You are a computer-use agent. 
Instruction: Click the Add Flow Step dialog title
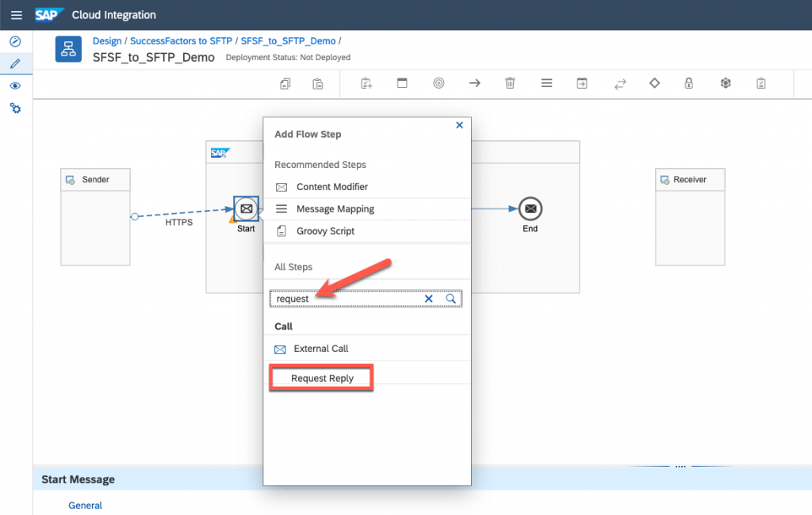tap(308, 134)
